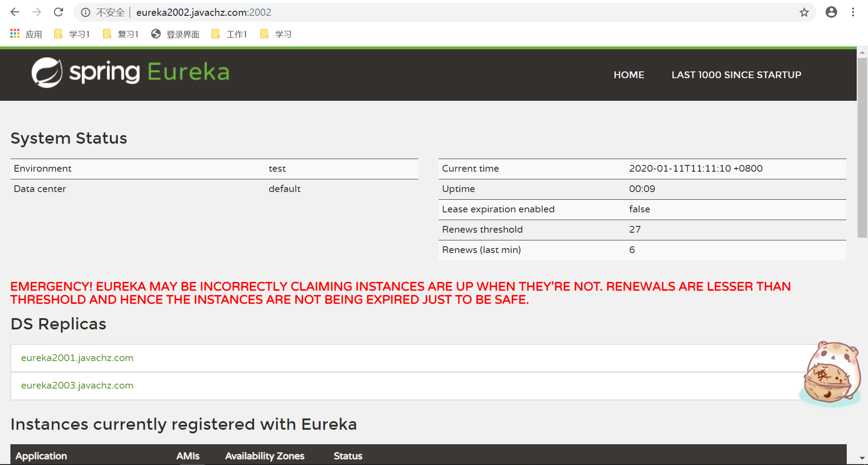
Task: Click the AMIs column header
Action: 188,456
